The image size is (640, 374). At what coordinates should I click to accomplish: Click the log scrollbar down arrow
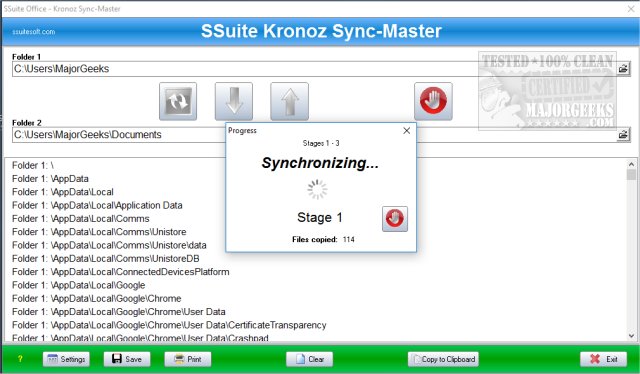(x=631, y=336)
